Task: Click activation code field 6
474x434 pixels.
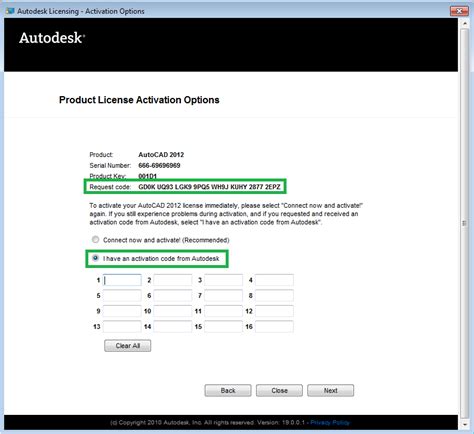Action: coord(173,295)
